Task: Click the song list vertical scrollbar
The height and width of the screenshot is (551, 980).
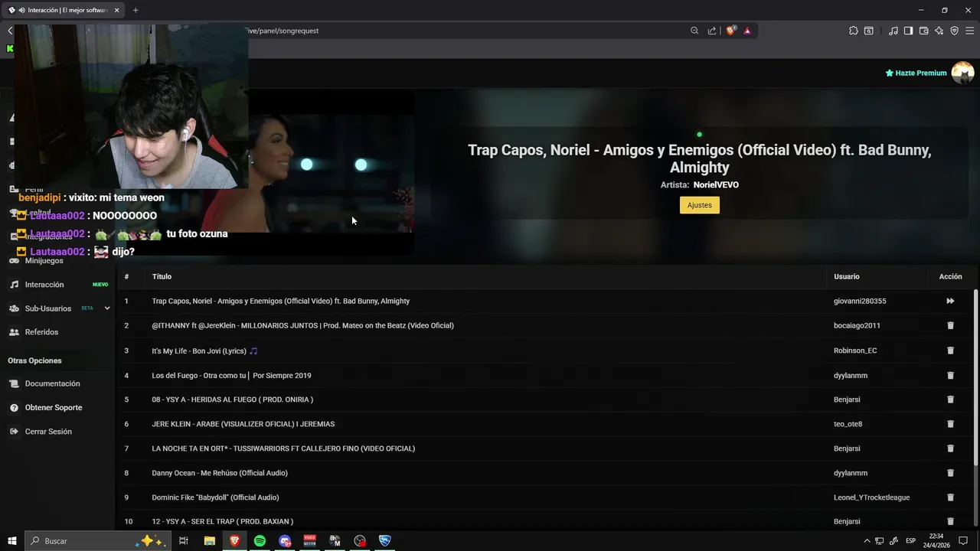Action: (975, 377)
